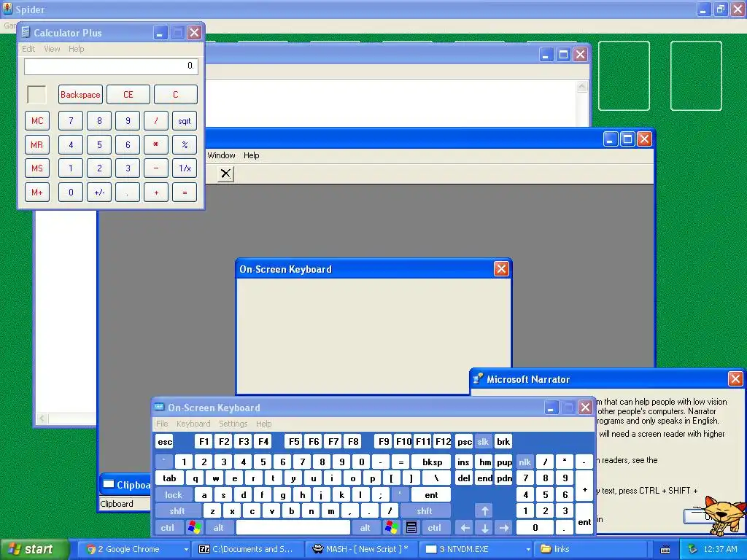Click the Calculator Plus title bar icon
The height and width of the screenshot is (560, 747).
pos(26,32)
